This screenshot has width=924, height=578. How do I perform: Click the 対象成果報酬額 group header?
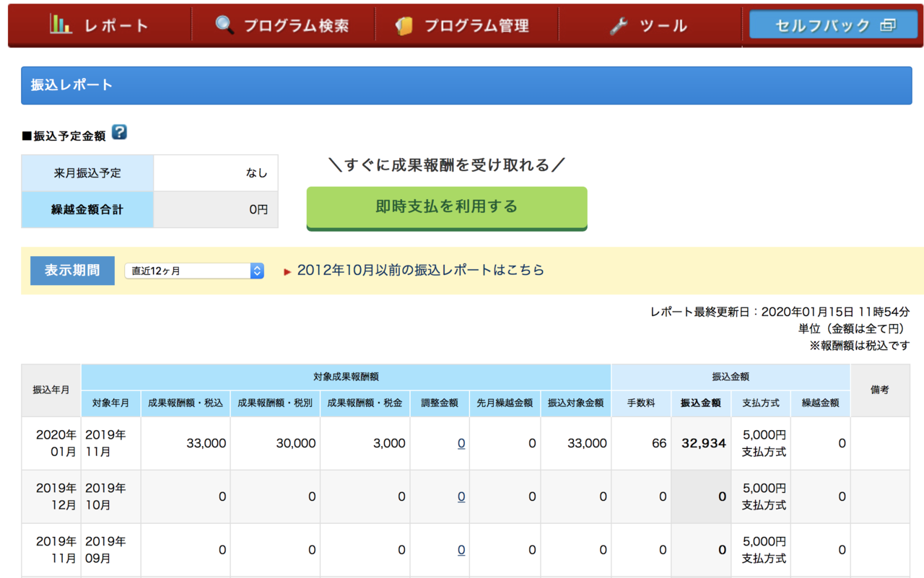pos(346,377)
